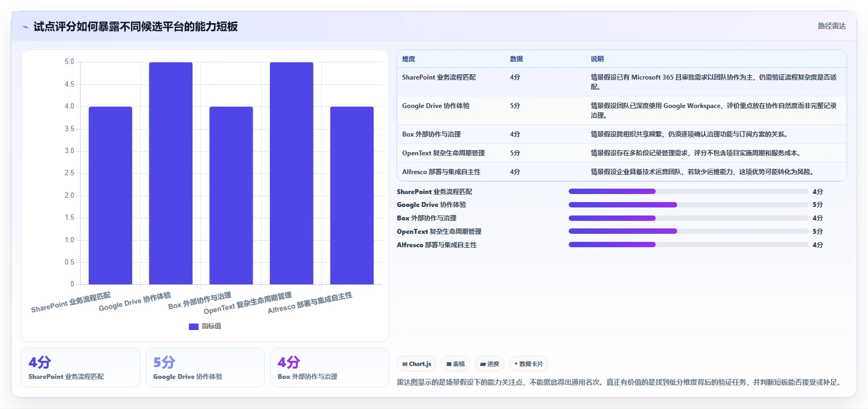The width and height of the screenshot is (868, 409).
Task: Click the SharePoint progress bar
Action: click(688, 191)
